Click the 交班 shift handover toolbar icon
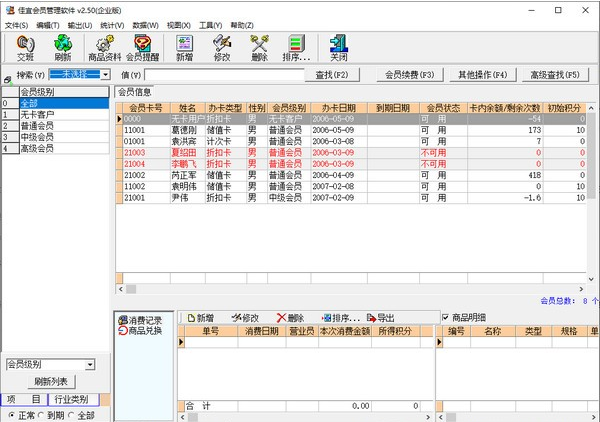The width and height of the screenshot is (600, 422). tap(25, 47)
